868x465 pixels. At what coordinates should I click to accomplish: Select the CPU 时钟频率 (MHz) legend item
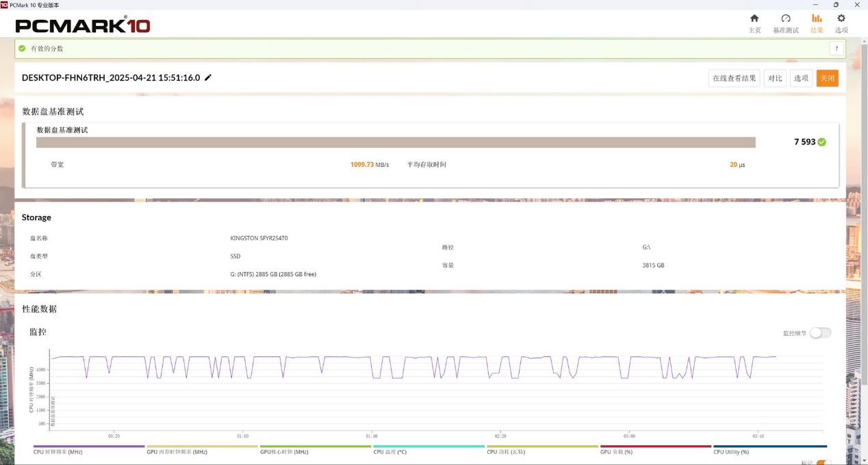coord(89,449)
